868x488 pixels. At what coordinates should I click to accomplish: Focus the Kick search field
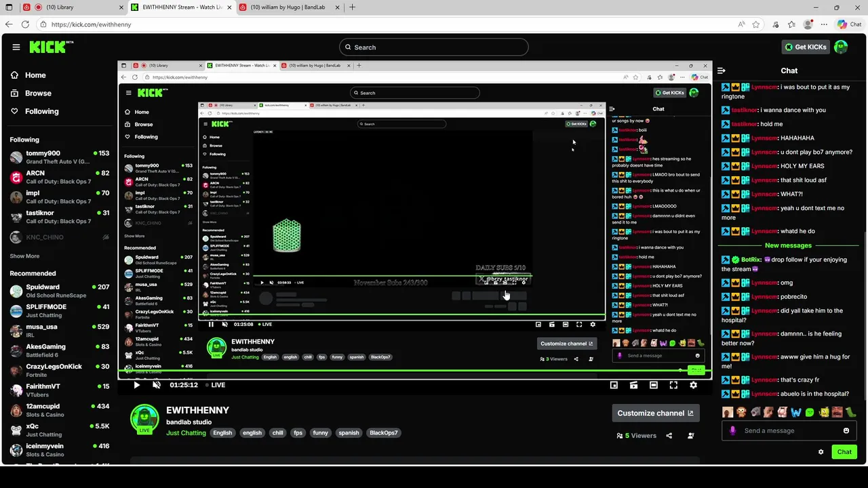[x=434, y=47]
